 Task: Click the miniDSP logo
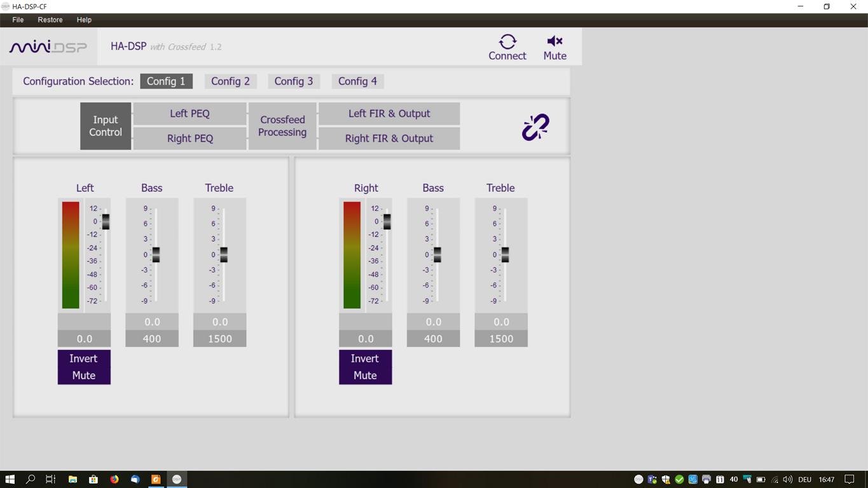coord(48,47)
